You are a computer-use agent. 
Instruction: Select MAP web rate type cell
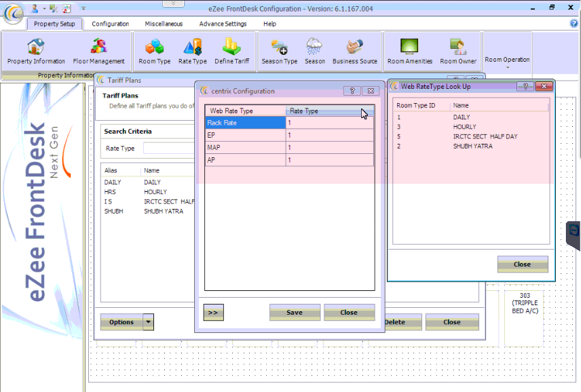click(x=245, y=147)
